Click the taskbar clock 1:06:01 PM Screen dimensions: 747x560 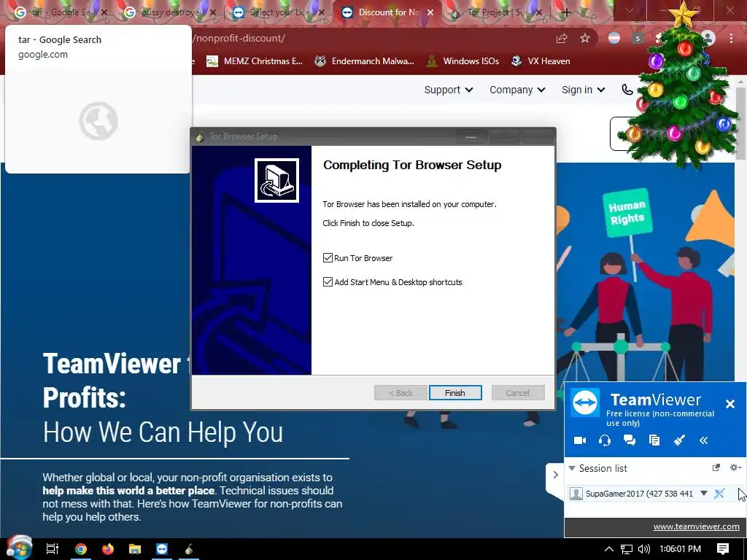(681, 549)
